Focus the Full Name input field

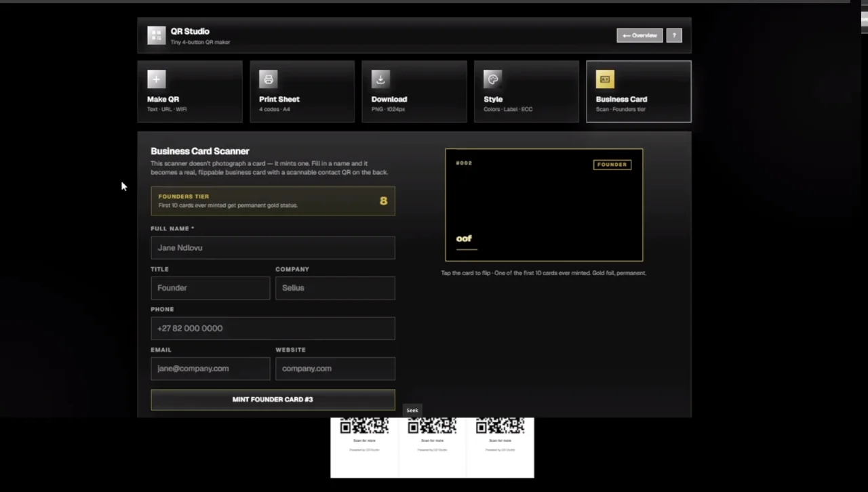(273, 247)
